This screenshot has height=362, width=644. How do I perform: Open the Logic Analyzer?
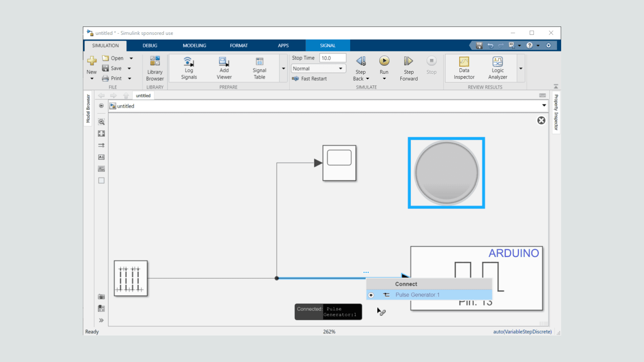point(497,62)
